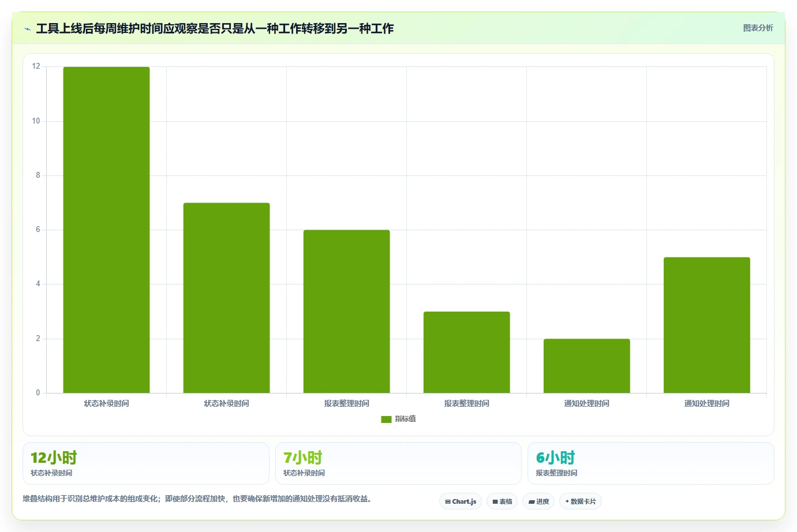This screenshot has width=797, height=532.
Task: Open the 6小时 报表整理时间 data card
Action: coord(651,463)
